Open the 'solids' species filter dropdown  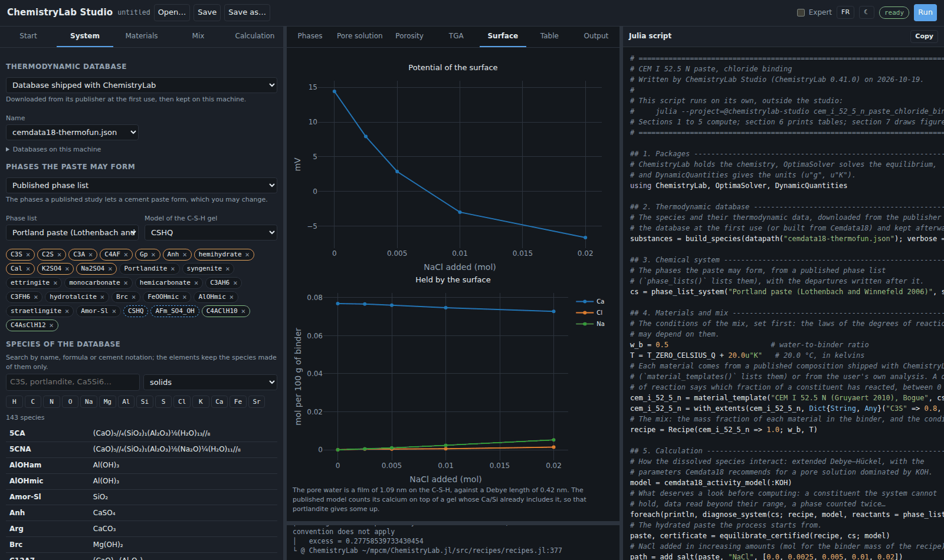[210, 383]
